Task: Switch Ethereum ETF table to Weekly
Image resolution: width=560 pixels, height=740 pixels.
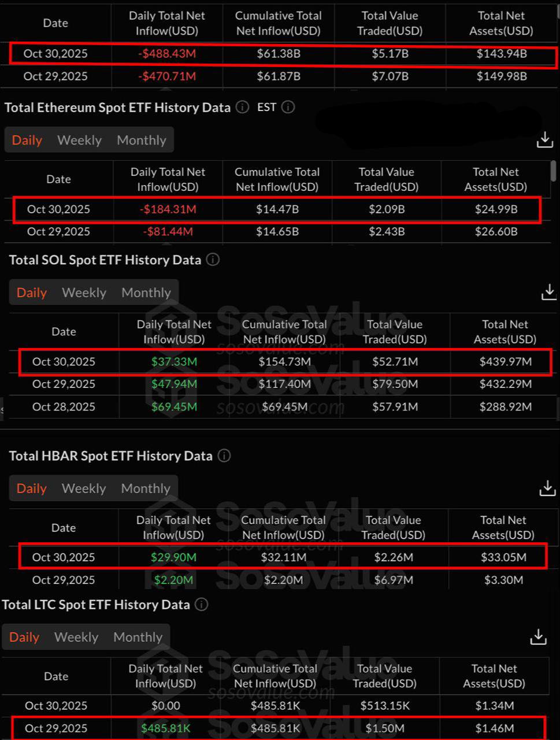Action: pyautogui.click(x=79, y=140)
